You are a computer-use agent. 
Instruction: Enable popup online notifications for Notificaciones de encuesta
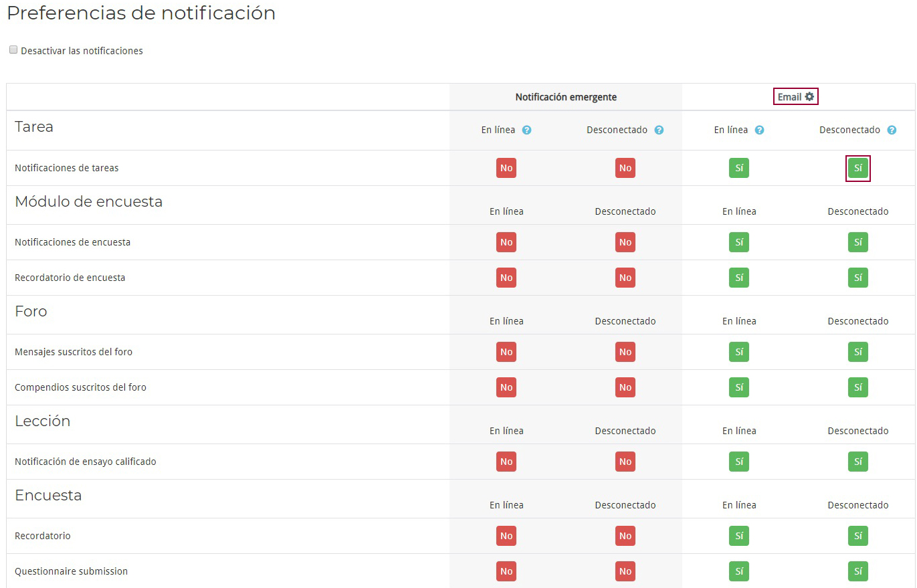506,242
